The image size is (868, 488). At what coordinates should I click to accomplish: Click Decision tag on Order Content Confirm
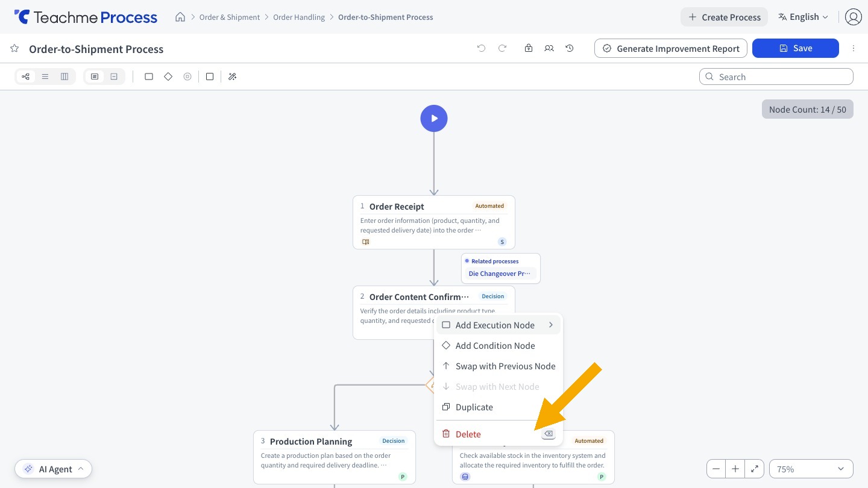point(493,296)
